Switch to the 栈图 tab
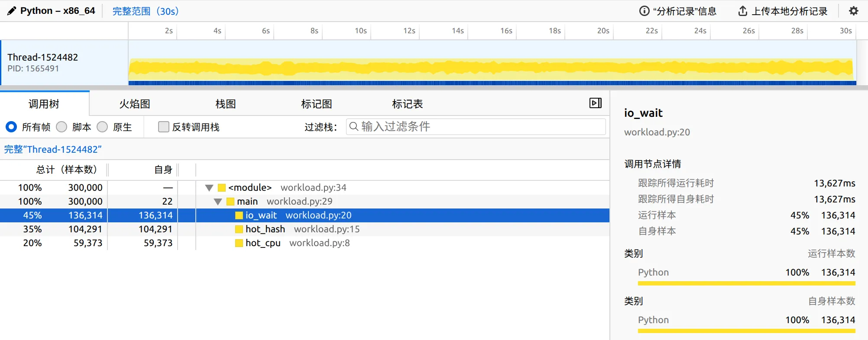 click(226, 104)
